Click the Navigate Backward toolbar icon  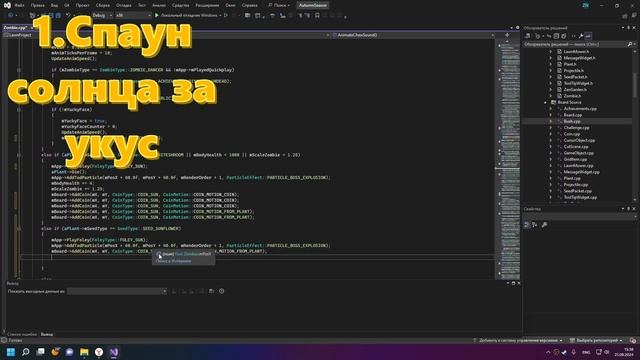[10, 16]
